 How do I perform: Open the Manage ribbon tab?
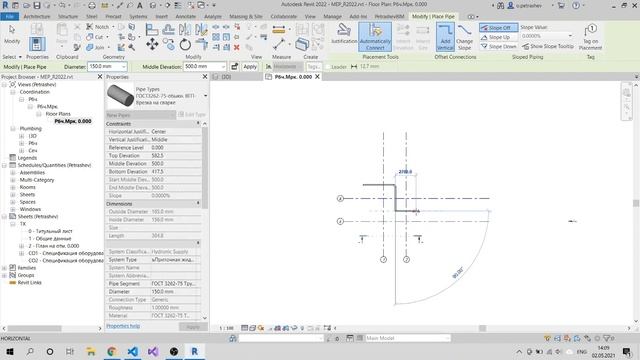pos(332,16)
